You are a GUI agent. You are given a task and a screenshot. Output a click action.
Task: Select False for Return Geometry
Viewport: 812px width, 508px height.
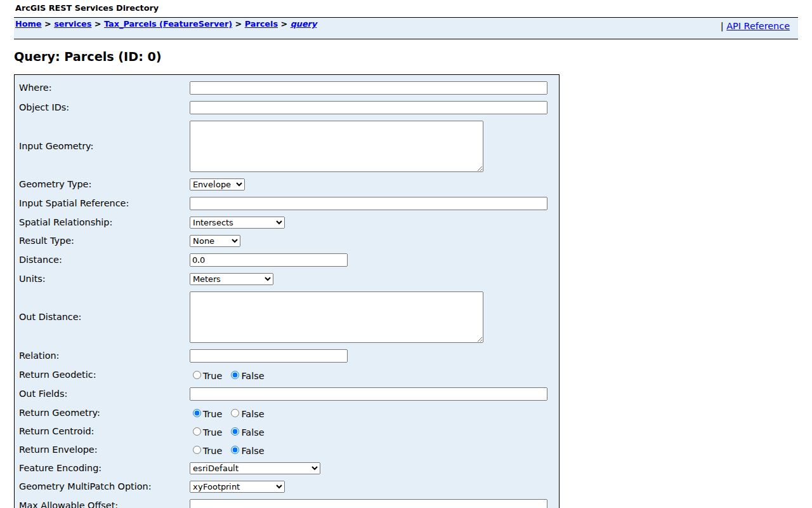[x=235, y=413]
